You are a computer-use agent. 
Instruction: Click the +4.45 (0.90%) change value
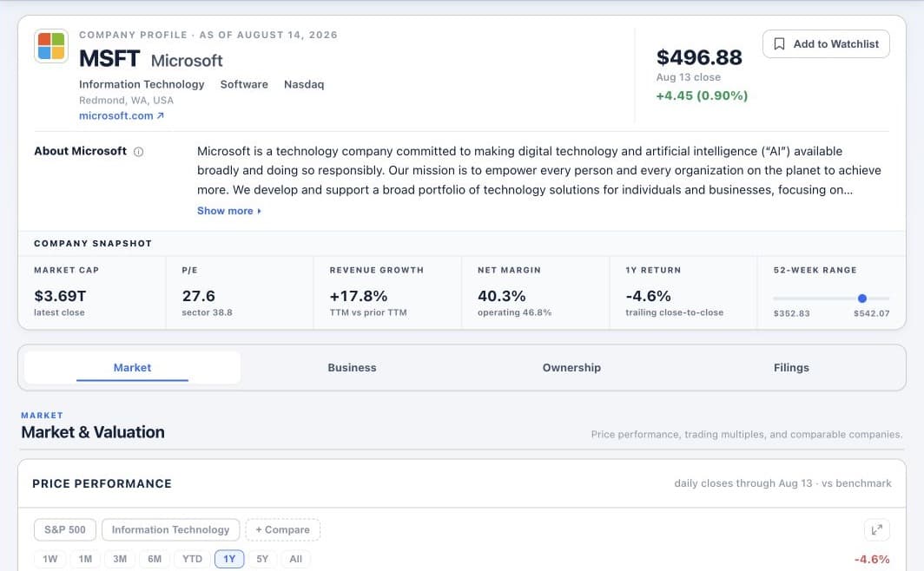coord(702,95)
